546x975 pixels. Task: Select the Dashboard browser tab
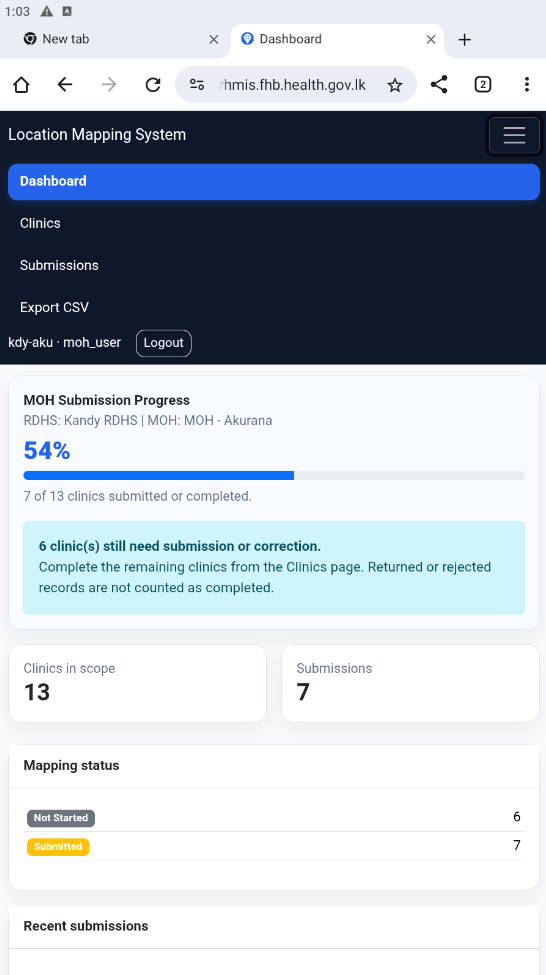[337, 40]
